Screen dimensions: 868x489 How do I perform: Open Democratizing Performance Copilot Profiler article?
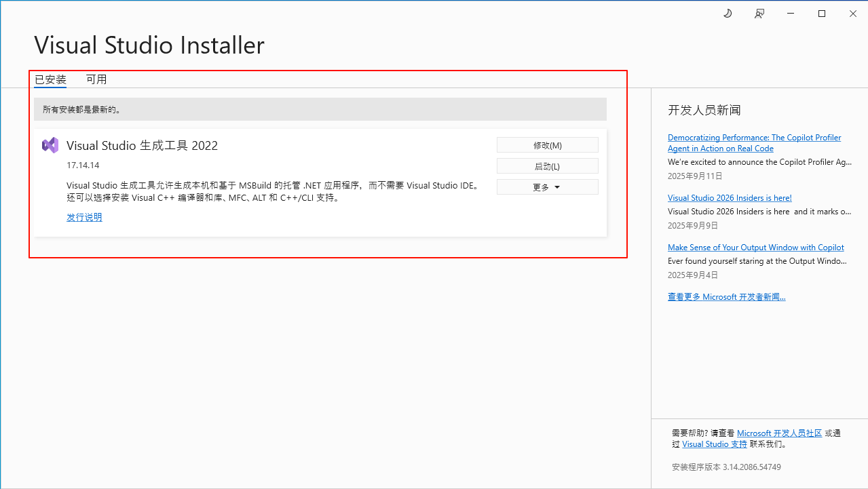[754, 143]
